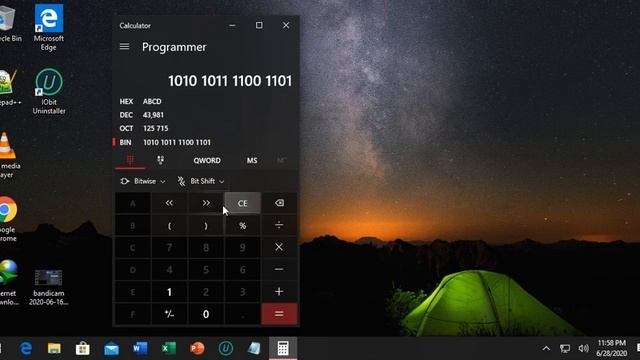
Task: Click the backspace delete icon
Action: [x=279, y=203]
